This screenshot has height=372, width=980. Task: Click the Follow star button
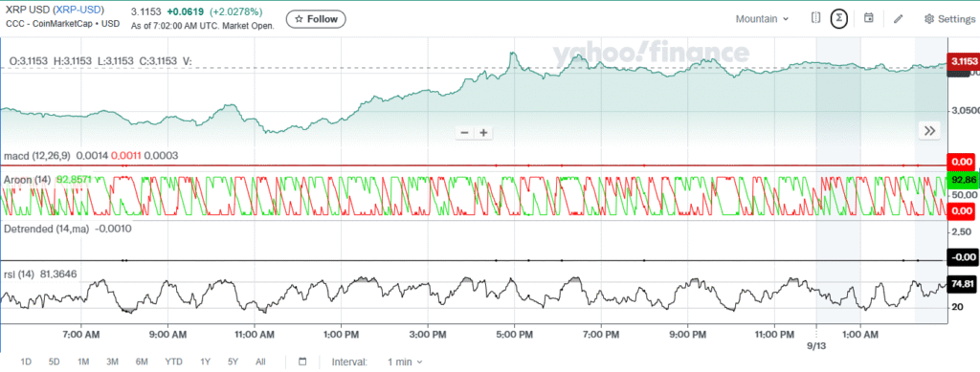[x=316, y=19]
